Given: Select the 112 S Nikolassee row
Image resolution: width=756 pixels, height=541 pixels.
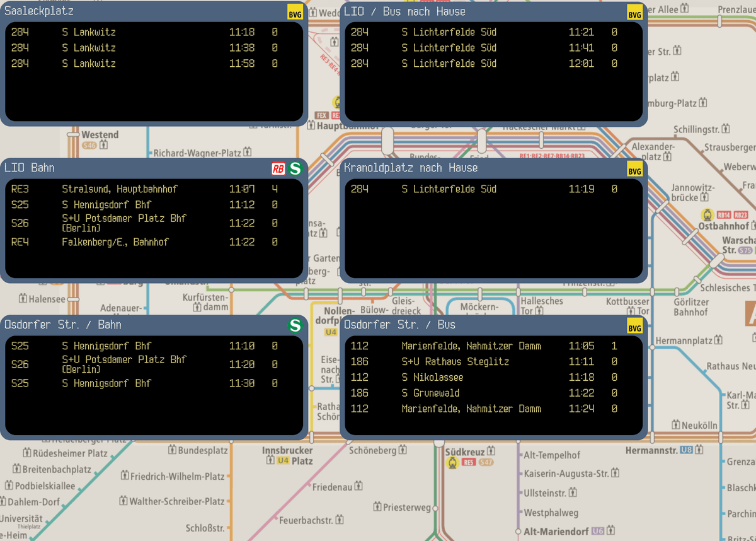Looking at the screenshot, I should (493, 378).
